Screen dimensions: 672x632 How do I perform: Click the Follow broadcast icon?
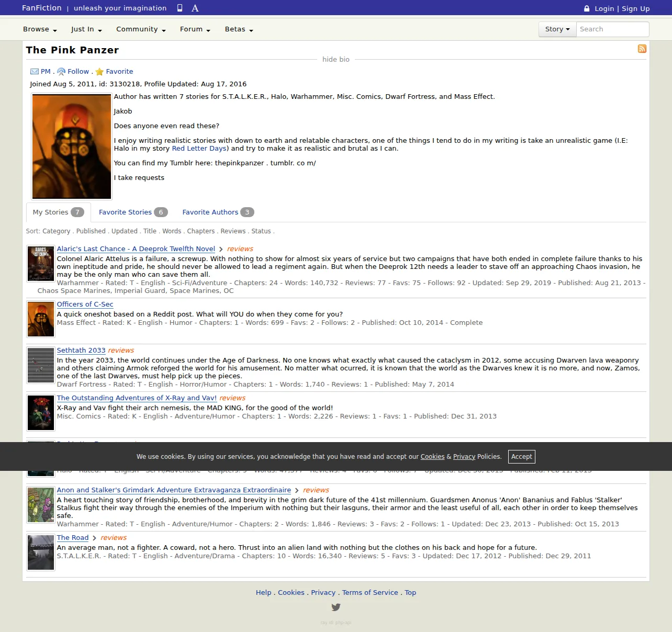(61, 72)
